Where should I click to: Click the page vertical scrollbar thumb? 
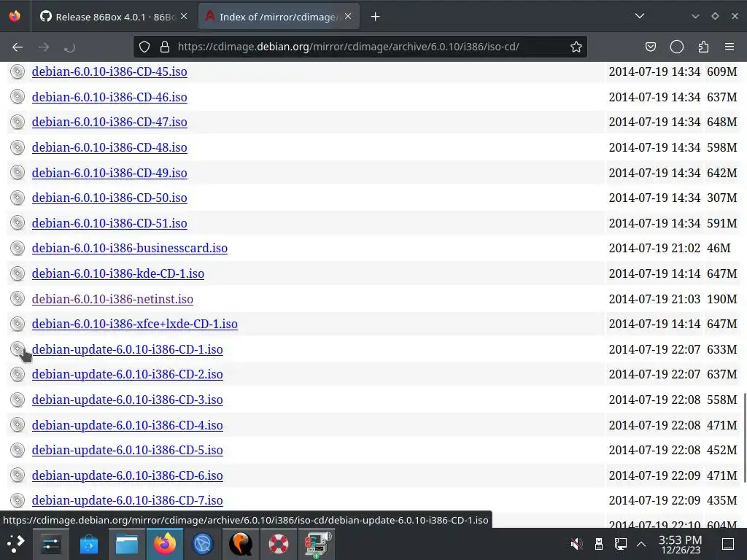(744, 437)
